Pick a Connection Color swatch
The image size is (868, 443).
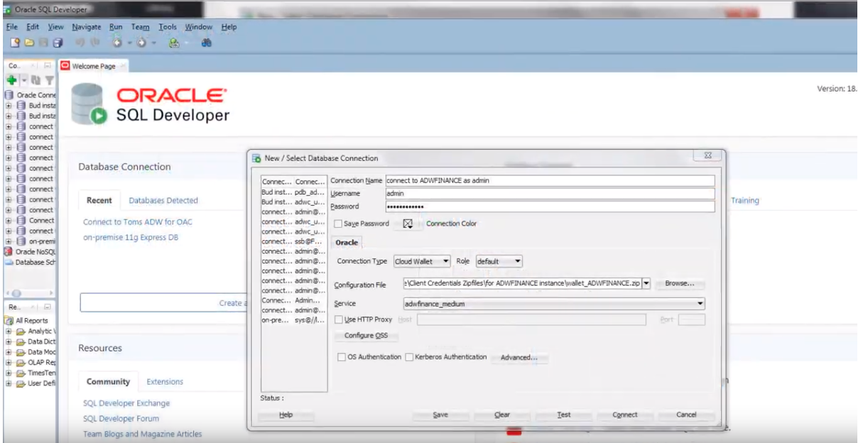pos(408,224)
